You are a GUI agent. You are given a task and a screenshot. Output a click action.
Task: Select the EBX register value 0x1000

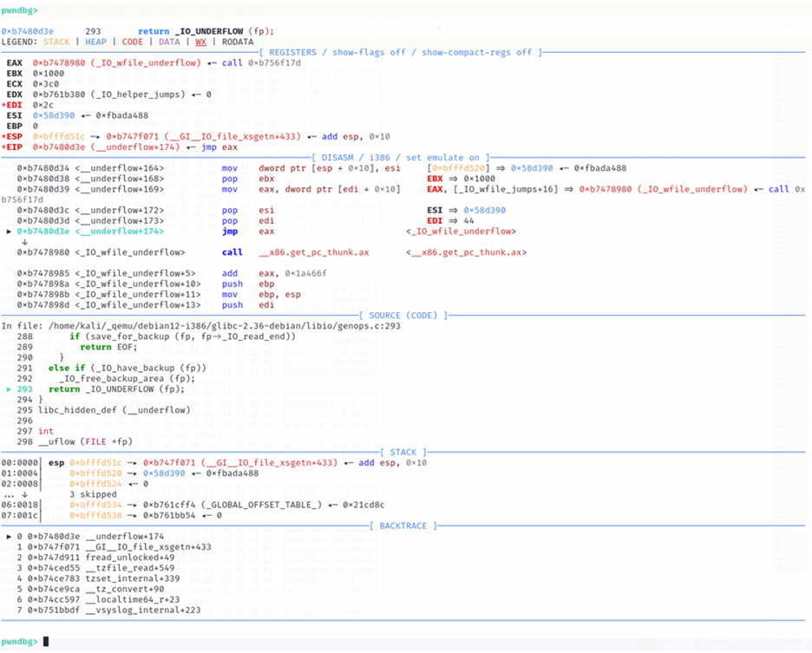click(x=49, y=74)
